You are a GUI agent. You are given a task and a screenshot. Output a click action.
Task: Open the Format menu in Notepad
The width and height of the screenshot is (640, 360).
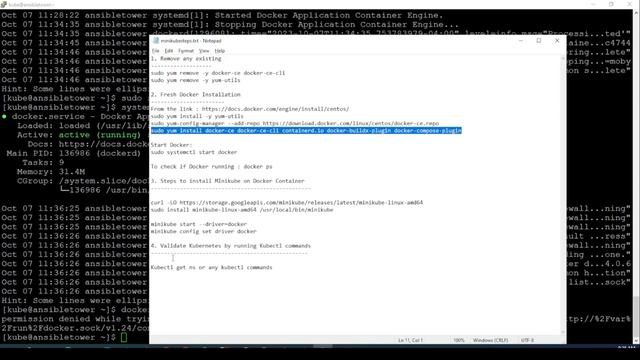coord(186,51)
